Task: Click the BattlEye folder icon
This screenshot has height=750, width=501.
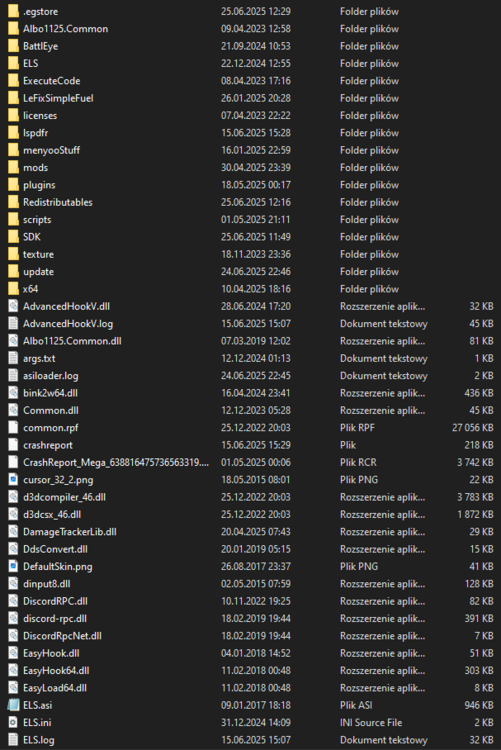Action: tap(13, 46)
